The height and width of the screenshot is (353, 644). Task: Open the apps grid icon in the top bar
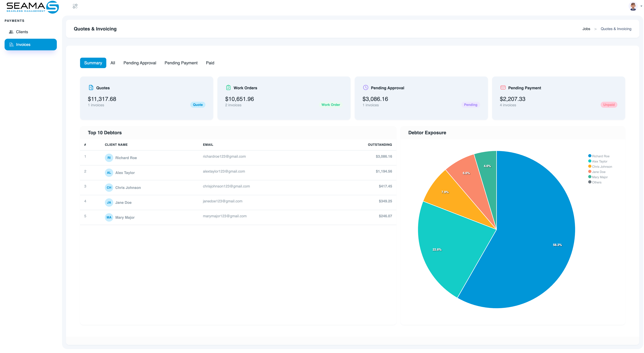(x=75, y=6)
